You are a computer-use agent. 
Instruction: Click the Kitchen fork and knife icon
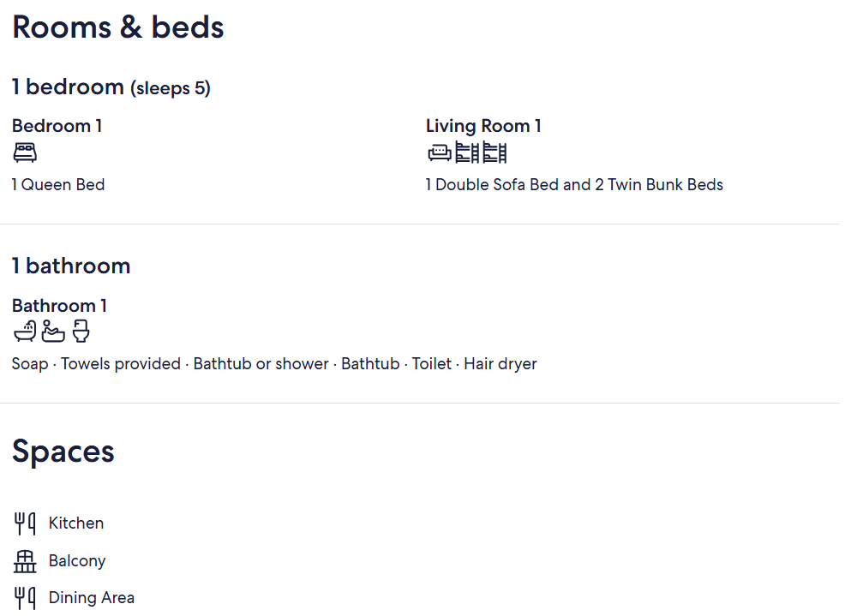point(25,523)
